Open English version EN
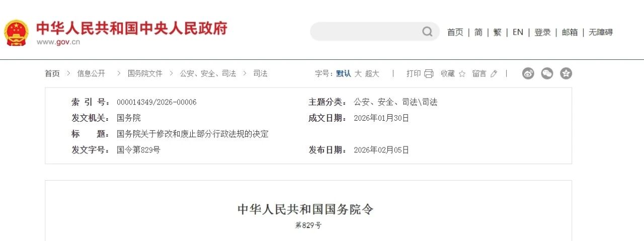This screenshot has width=644, height=241. (518, 32)
